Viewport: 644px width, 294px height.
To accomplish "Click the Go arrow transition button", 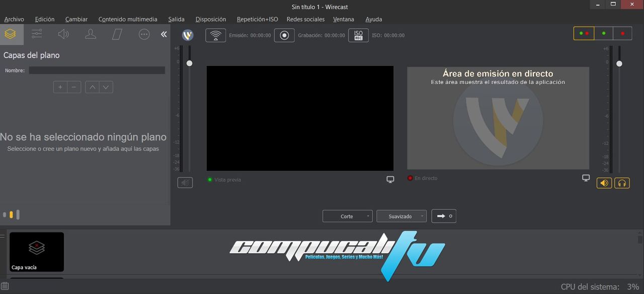I will point(444,216).
